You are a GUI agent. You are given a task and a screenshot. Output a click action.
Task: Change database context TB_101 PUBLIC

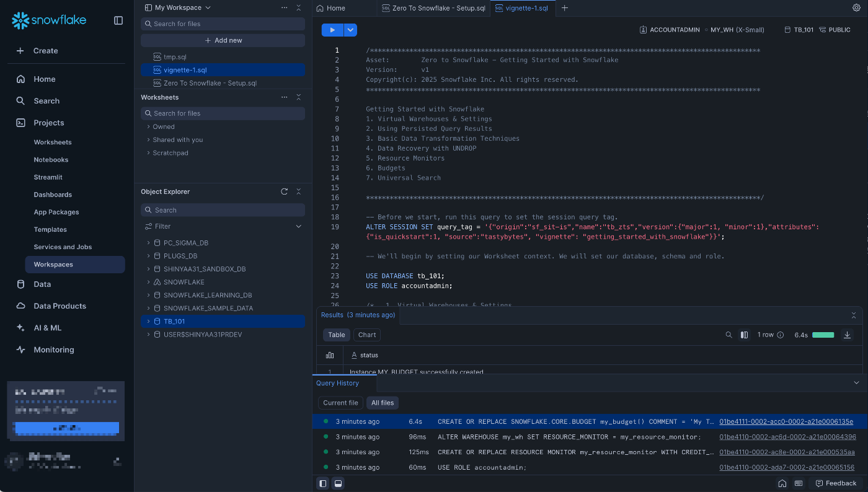[817, 30]
